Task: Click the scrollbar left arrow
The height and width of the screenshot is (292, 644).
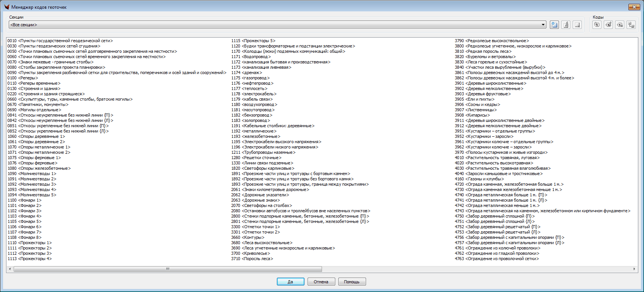Action: pos(10,269)
